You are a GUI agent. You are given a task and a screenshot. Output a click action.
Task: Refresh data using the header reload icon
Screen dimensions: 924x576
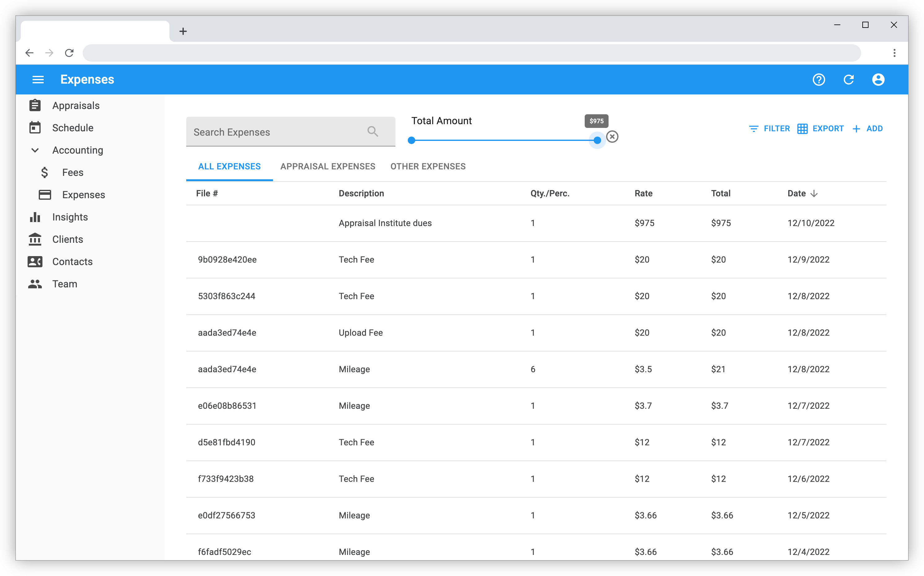pyautogui.click(x=848, y=79)
